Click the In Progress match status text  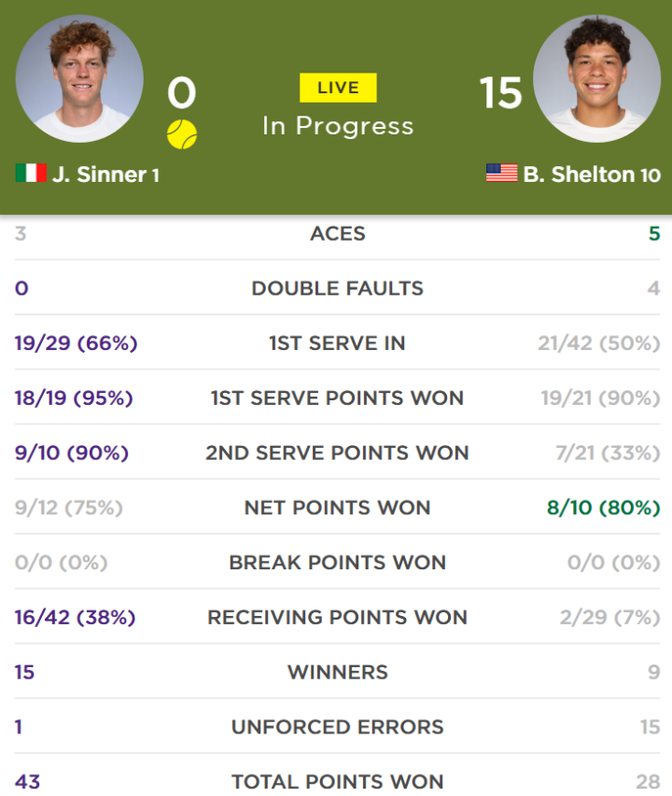pos(338,126)
